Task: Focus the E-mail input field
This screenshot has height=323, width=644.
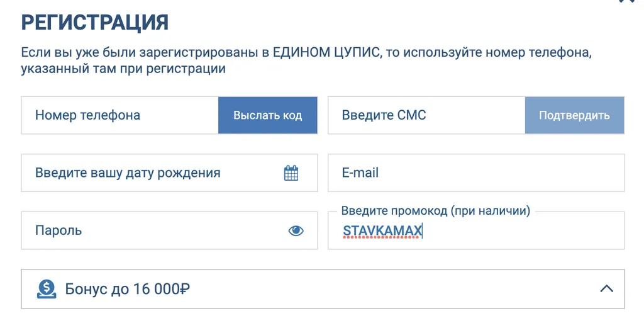Action: pos(476,173)
